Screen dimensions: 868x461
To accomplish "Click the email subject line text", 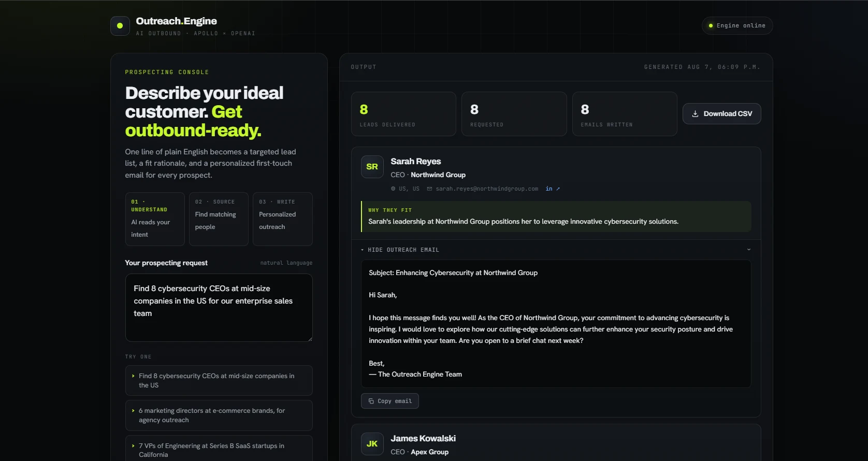I will 453,273.
